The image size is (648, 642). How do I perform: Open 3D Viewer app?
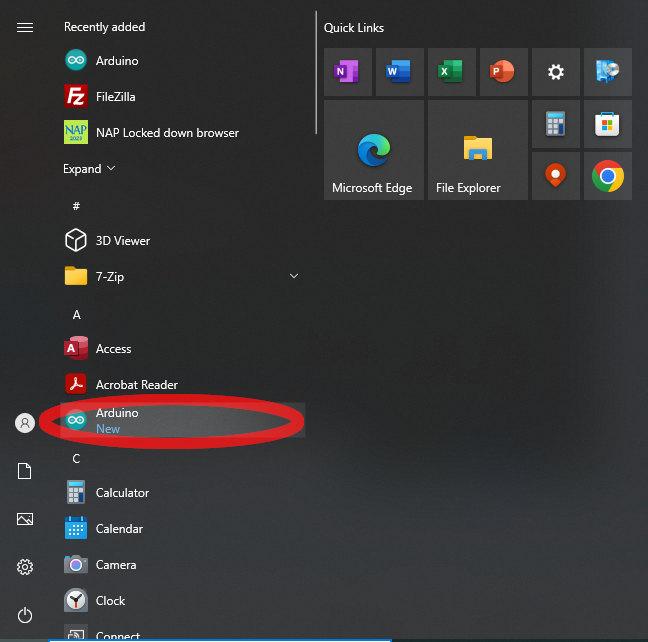[x=183, y=241]
